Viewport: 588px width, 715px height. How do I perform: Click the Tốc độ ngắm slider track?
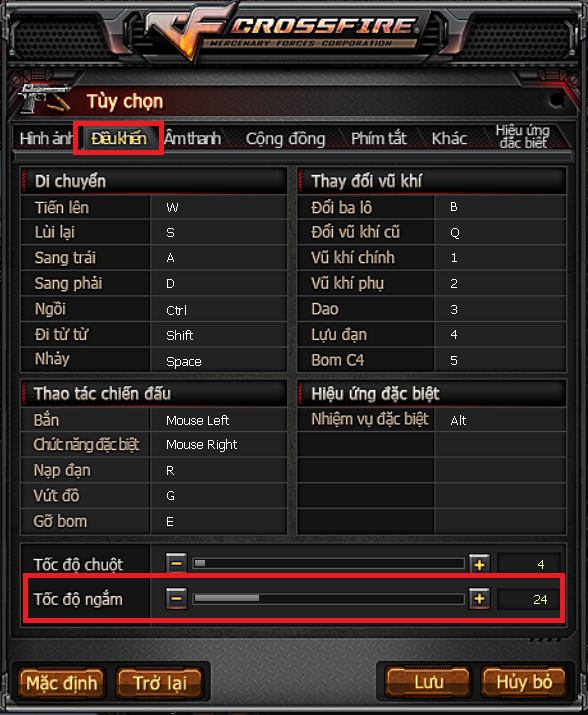329,598
